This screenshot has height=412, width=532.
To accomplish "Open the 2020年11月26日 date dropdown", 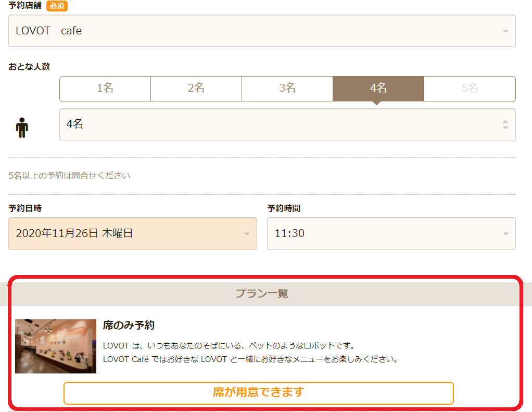I will [x=133, y=233].
